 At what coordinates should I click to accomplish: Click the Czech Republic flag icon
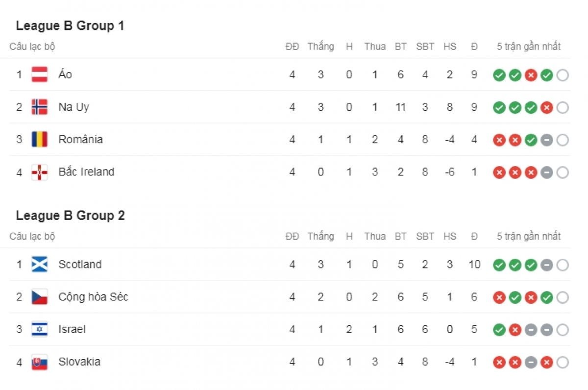[x=40, y=297]
